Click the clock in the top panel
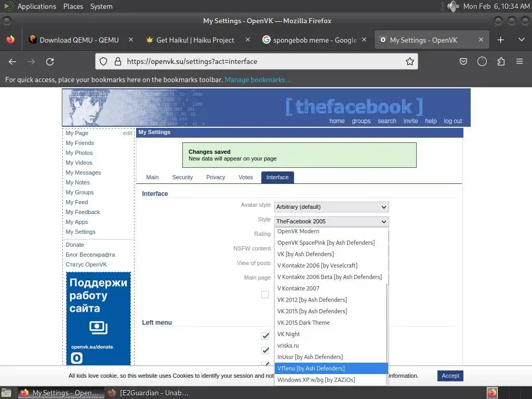The image size is (532, 399). coord(496,6)
